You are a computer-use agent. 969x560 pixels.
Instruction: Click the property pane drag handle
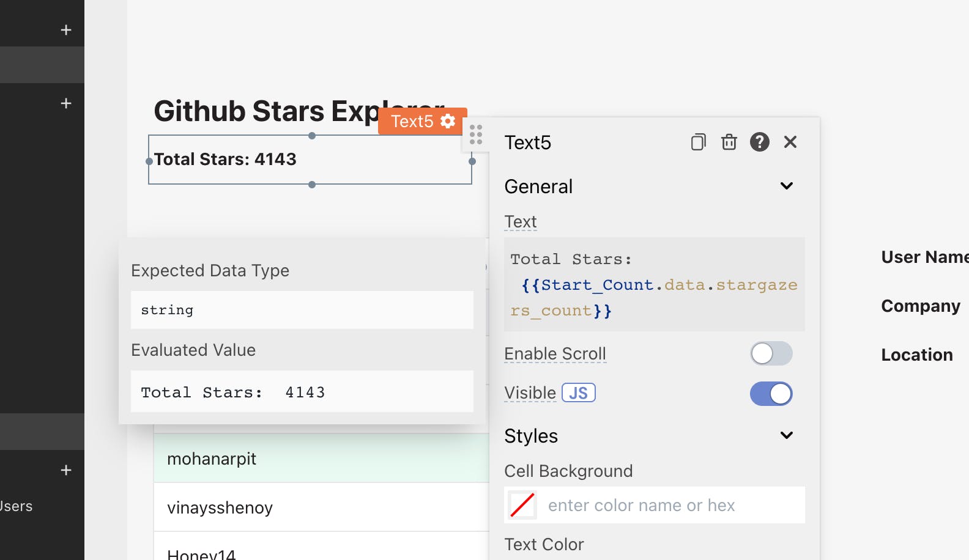(476, 134)
